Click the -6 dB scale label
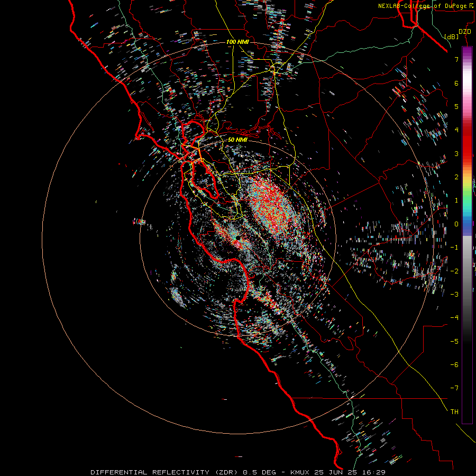This screenshot has height=476, width=476. [x=454, y=365]
